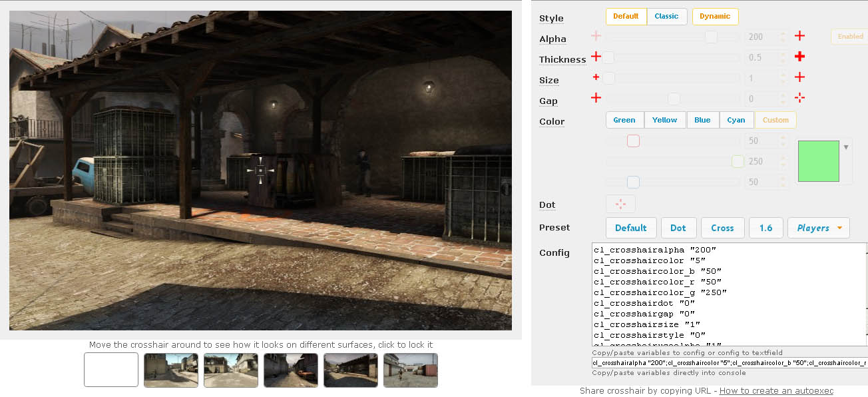Viewport: 868px width, 397px height.
Task: Toggle the Enabled alpha button
Action: point(849,37)
